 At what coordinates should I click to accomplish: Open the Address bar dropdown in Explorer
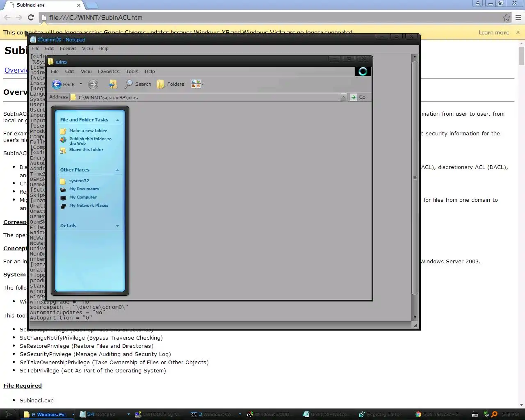tap(343, 97)
